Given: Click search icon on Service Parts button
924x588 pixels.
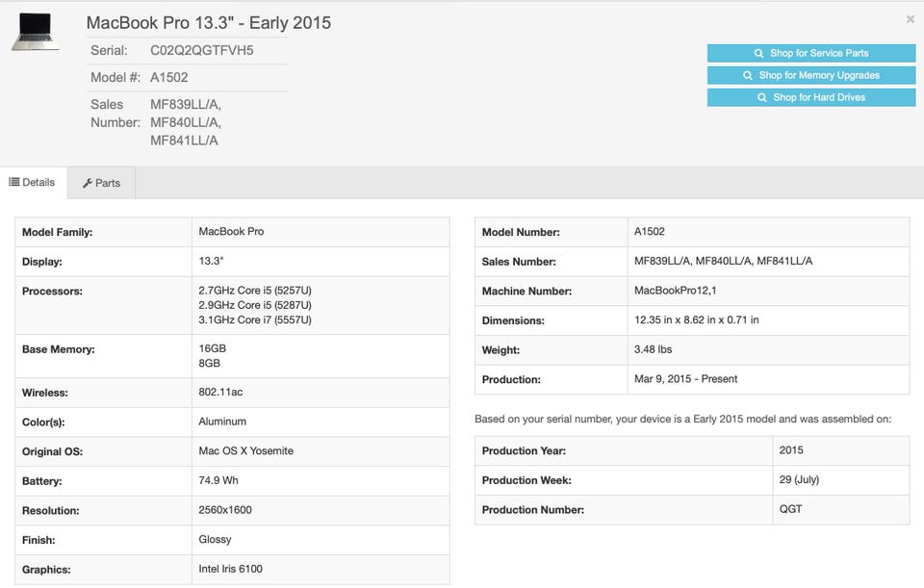Looking at the screenshot, I should pyautogui.click(x=758, y=53).
